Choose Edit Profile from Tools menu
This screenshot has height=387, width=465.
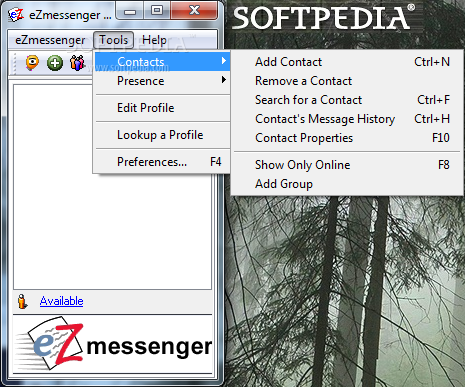coord(162,108)
